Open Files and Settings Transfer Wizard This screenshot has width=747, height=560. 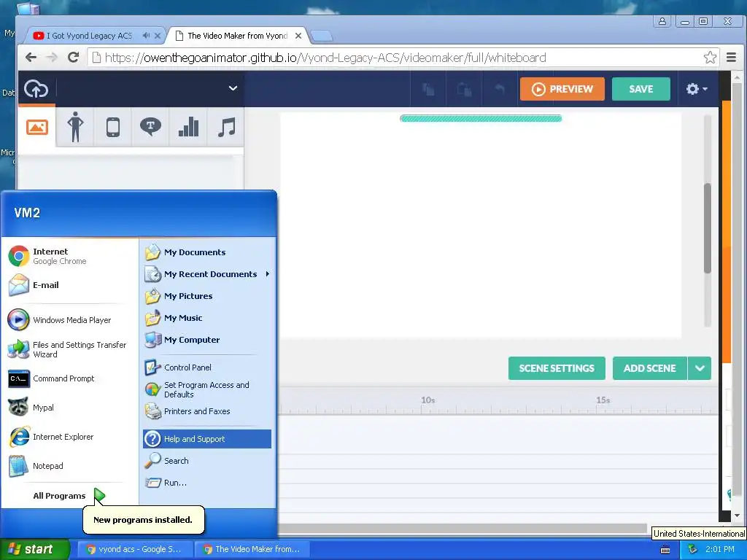69,349
